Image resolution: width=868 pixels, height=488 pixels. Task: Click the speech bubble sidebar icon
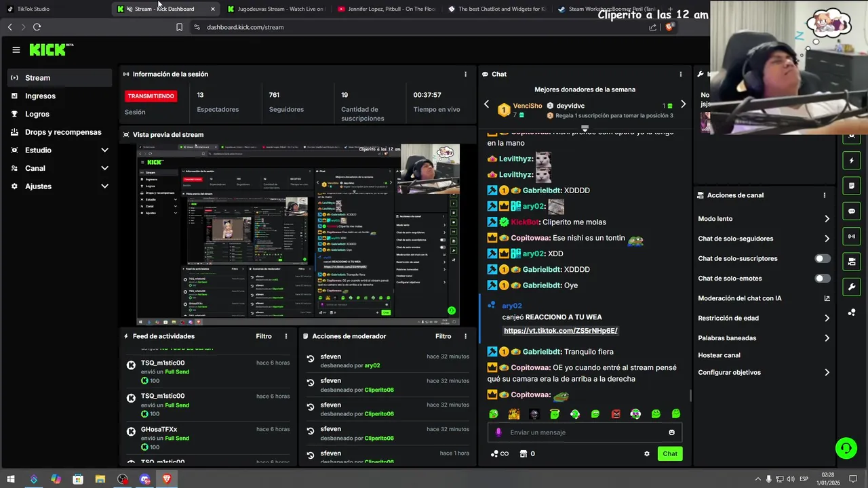pos(852,211)
